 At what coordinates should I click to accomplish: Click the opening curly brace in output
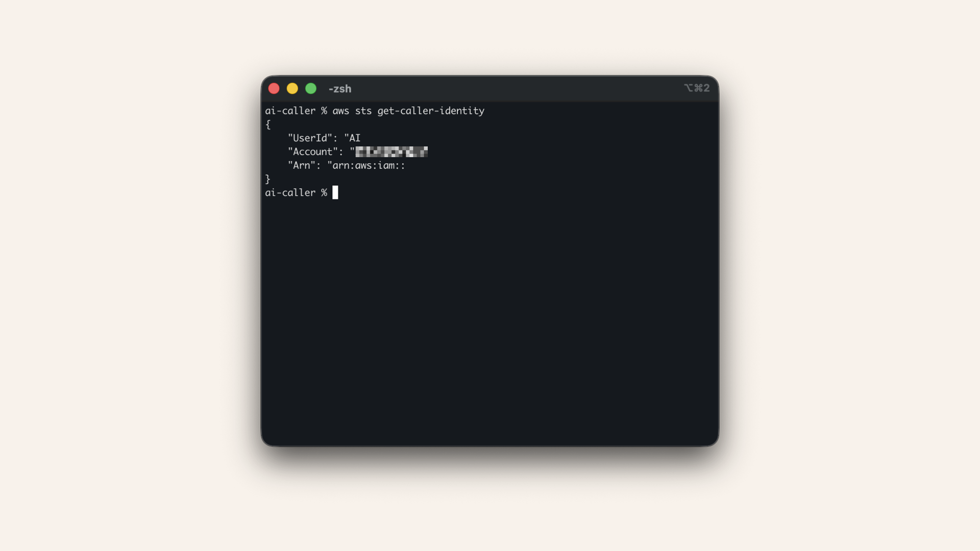coord(268,124)
